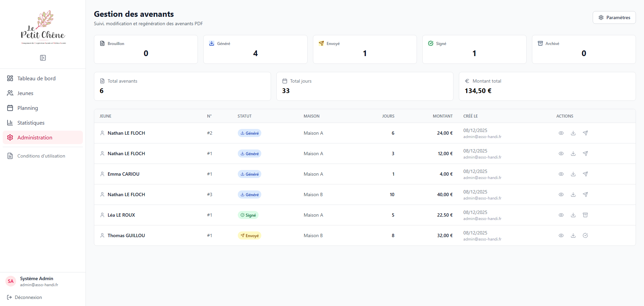Viewport: 644px width, 306px height.
Task: View Nathan LE FLOCH #2 avenant (eye icon)
Action: pyautogui.click(x=561, y=133)
